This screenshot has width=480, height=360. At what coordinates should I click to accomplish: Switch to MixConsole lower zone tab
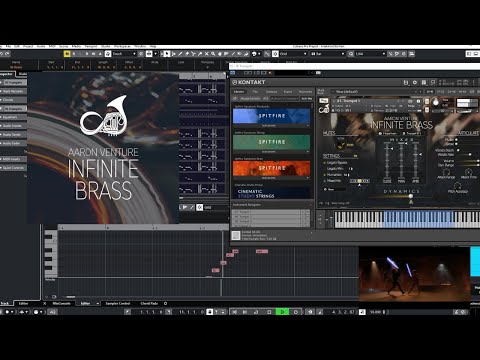point(62,303)
